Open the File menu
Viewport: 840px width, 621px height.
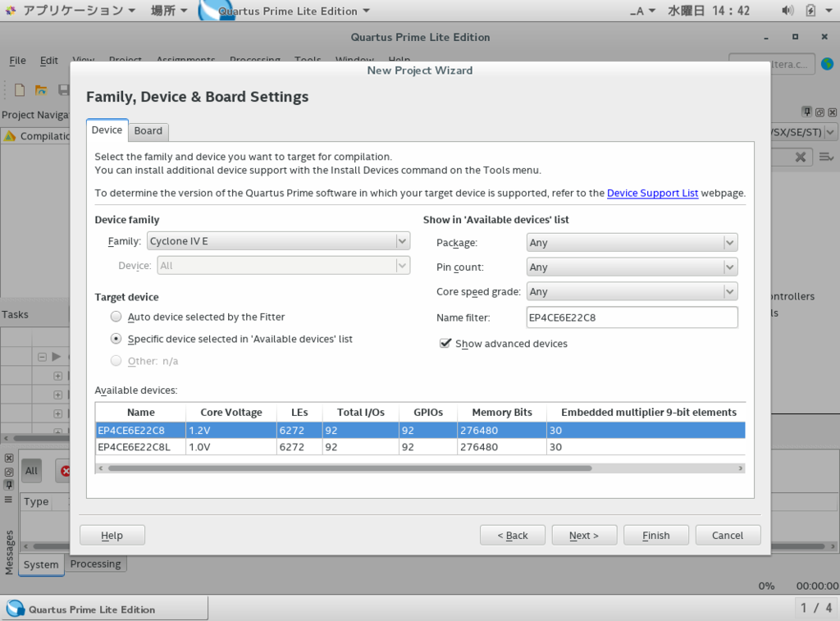click(18, 61)
